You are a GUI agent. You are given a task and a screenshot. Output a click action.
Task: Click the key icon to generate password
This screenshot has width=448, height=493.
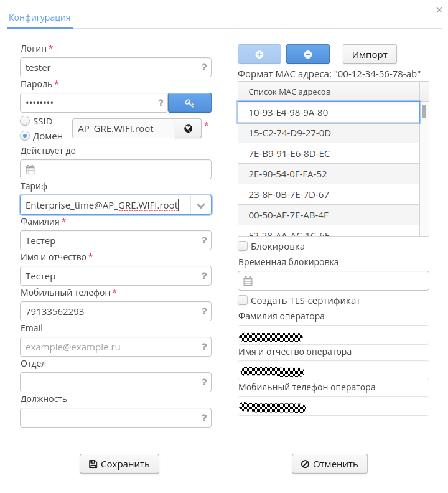(190, 103)
